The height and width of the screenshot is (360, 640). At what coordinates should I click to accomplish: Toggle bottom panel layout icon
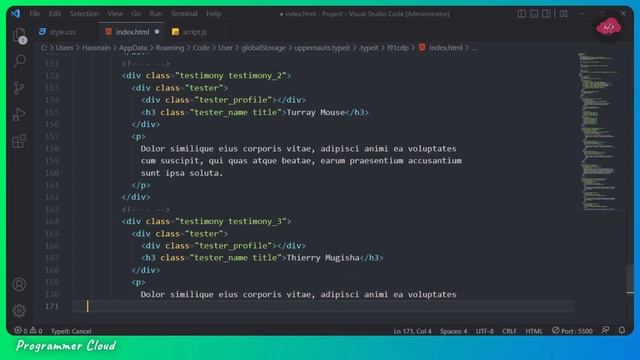[534, 13]
